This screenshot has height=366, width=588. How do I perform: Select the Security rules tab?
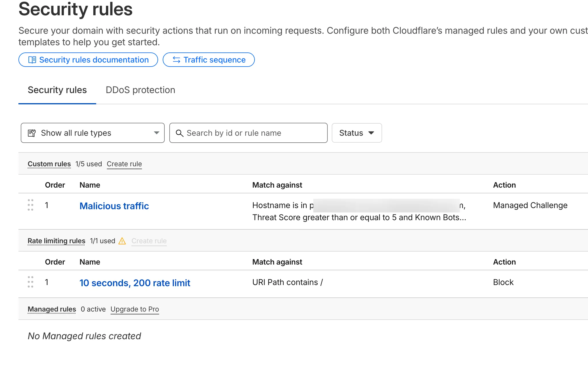tap(57, 90)
